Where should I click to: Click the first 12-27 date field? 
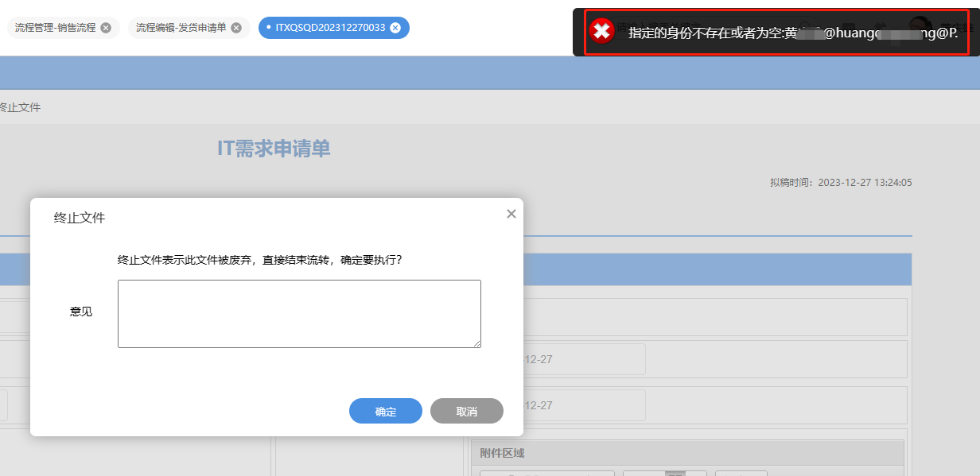(585, 358)
